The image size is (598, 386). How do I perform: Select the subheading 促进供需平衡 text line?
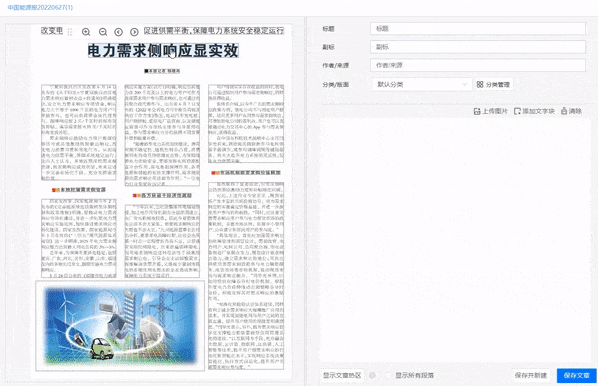point(214,31)
